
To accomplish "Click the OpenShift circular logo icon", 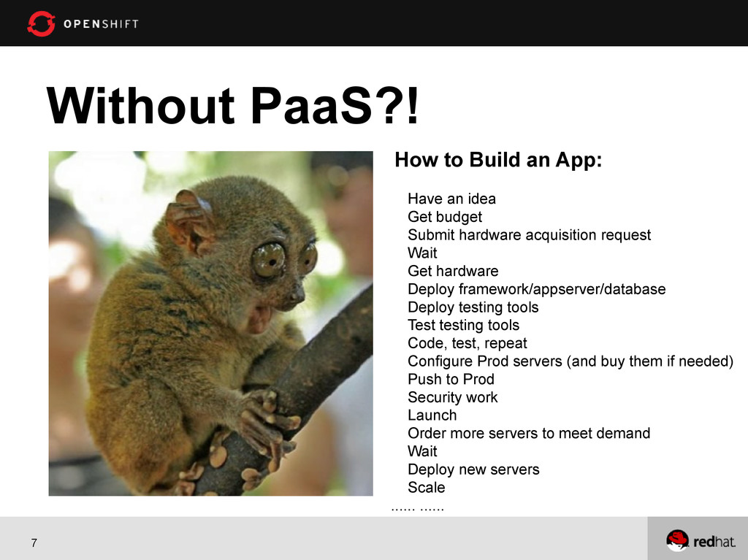I will point(41,23).
